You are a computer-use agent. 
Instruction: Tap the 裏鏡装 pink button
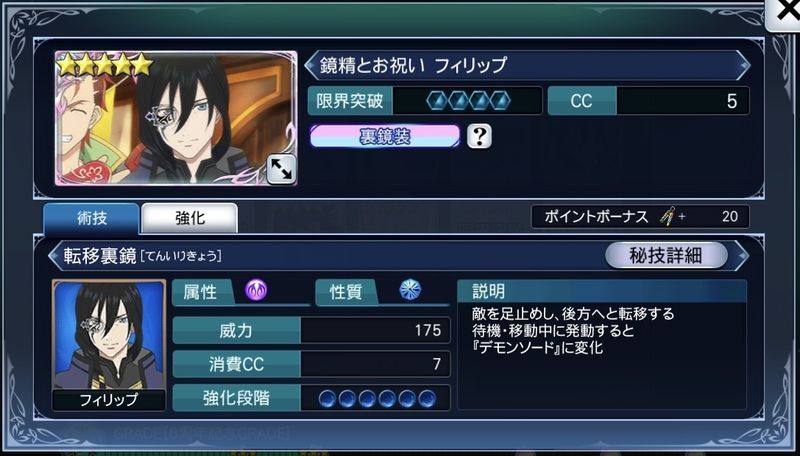[385, 136]
